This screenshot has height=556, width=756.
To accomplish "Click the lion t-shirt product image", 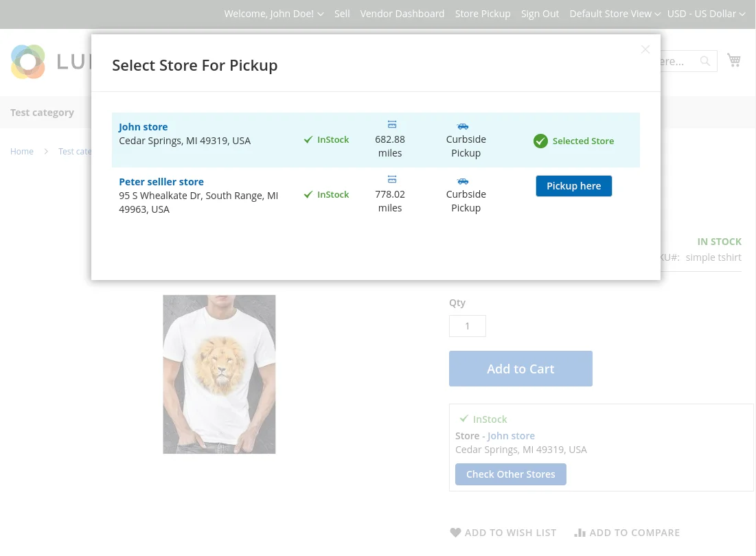I will point(219,374).
